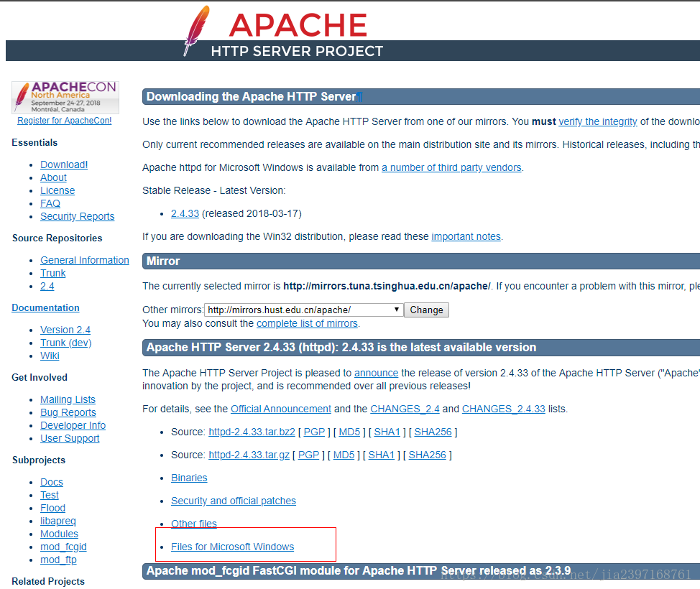Image resolution: width=700 pixels, height=589 pixels.
Task: Open the Flood subproject link
Action: (52, 509)
